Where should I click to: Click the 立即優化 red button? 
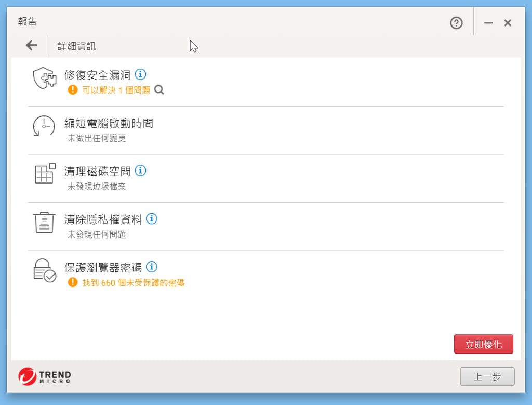click(x=483, y=344)
